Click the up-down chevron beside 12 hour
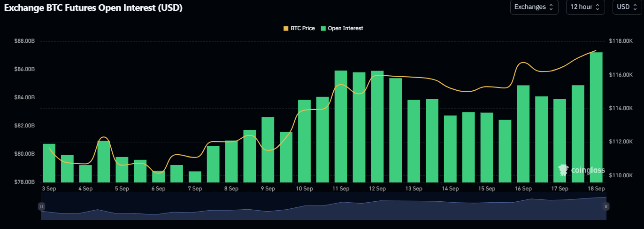 point(598,7)
